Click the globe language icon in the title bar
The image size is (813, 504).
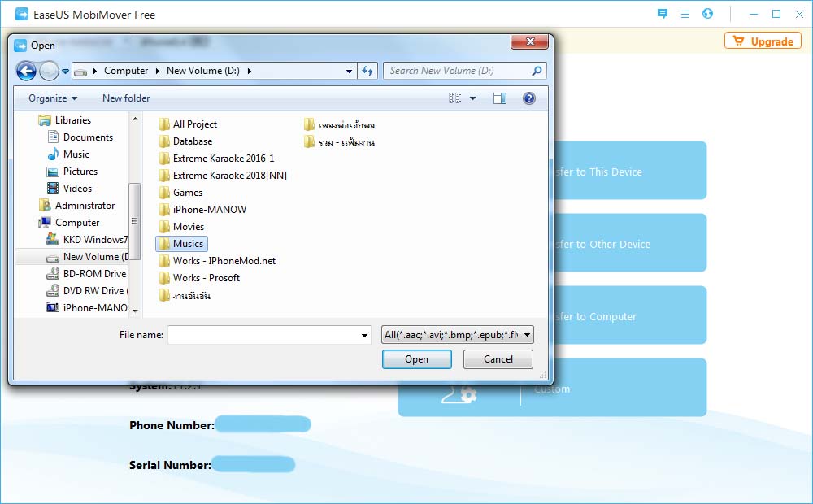[706, 14]
